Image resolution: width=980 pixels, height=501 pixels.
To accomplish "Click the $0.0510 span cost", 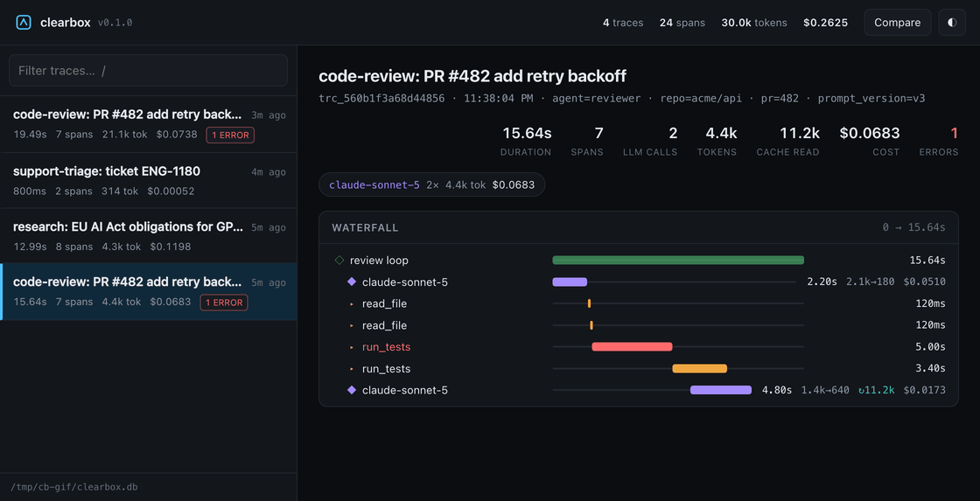I will point(924,282).
